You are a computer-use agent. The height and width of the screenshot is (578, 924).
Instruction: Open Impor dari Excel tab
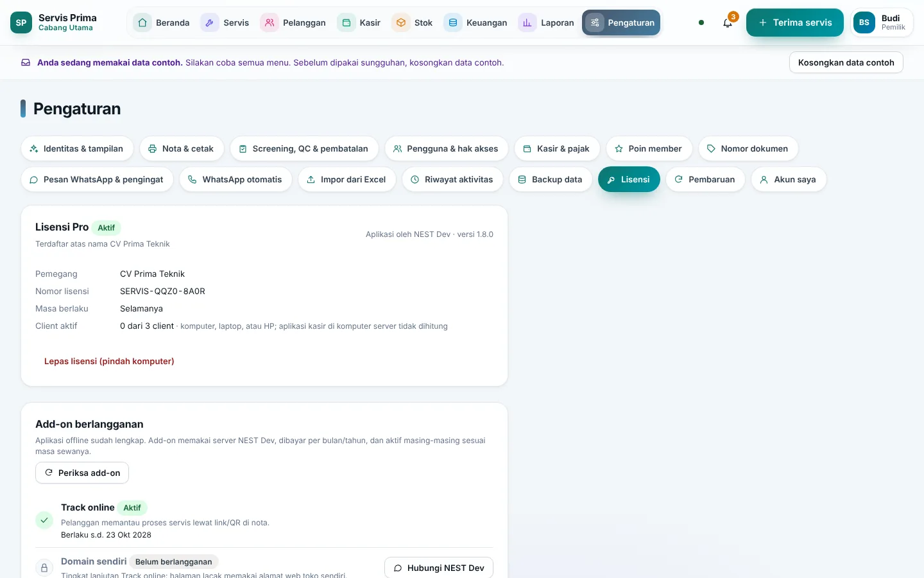tap(347, 179)
